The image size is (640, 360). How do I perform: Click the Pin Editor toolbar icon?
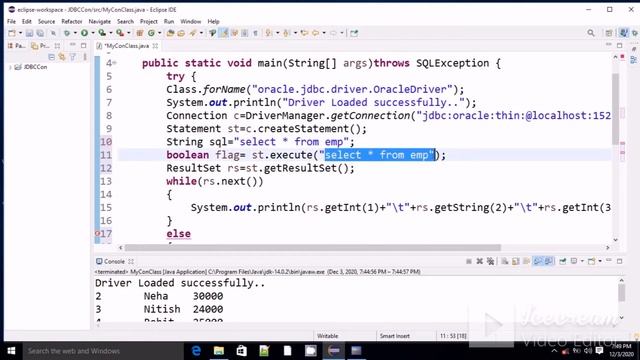click(x=354, y=33)
